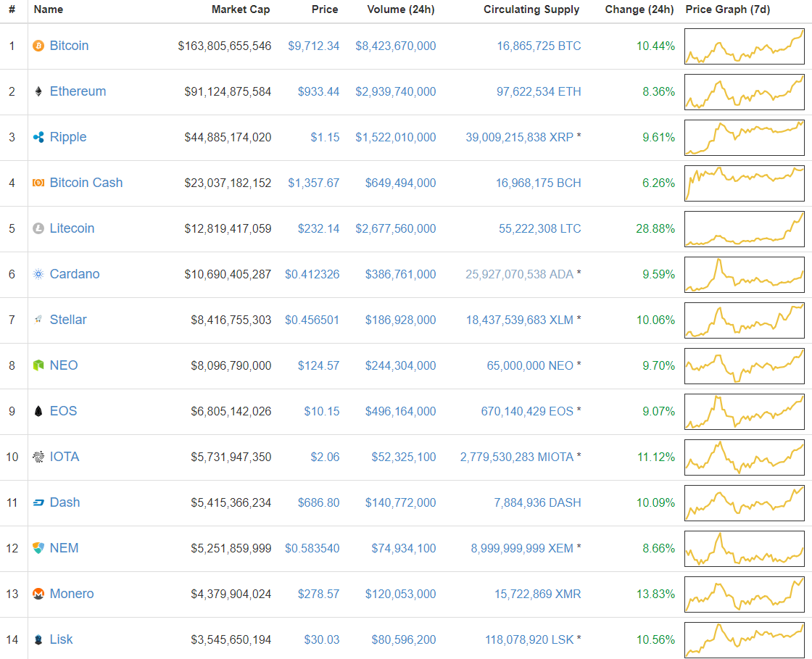Screen dimensions: 812x659
Task: Sort by Price column header
Action: pos(325,9)
